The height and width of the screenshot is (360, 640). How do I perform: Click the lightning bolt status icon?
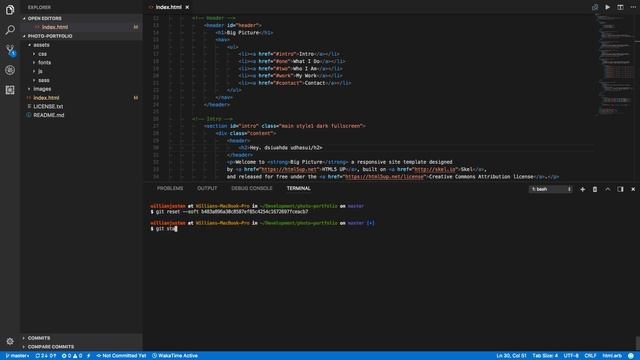[89, 356]
